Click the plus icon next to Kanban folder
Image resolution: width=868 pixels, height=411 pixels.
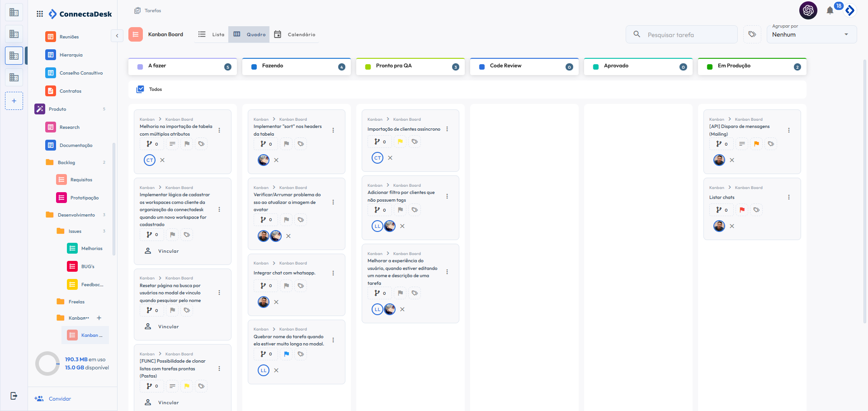[99, 318]
